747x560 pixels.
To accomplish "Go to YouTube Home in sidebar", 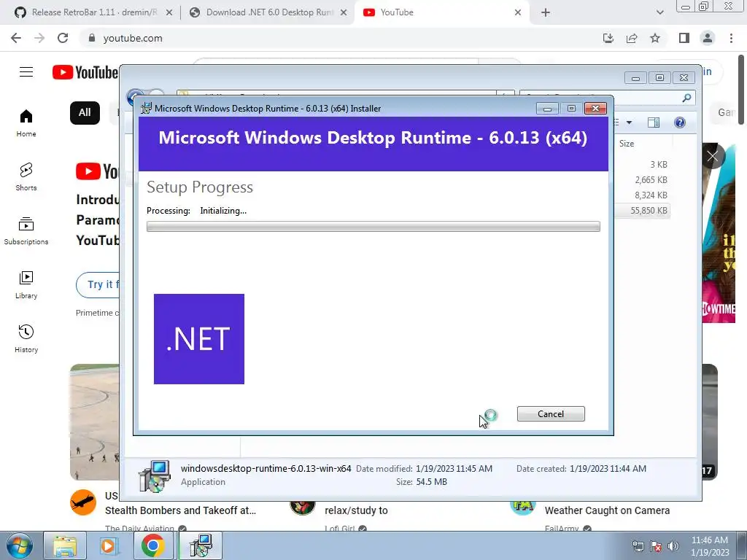I will click(x=26, y=122).
